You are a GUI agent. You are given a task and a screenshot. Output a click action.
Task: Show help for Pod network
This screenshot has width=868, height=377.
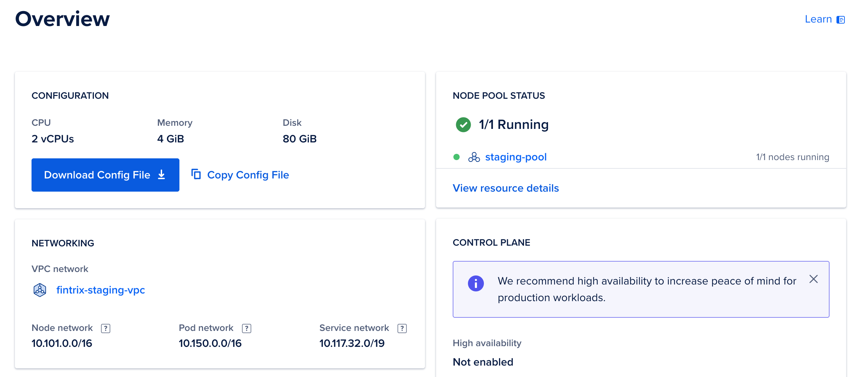click(247, 328)
